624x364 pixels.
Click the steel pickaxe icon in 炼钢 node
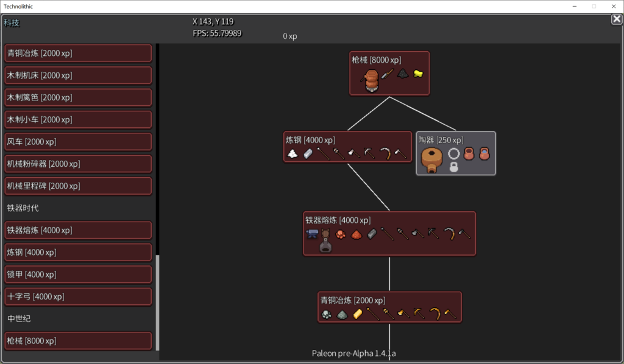[x=370, y=153]
